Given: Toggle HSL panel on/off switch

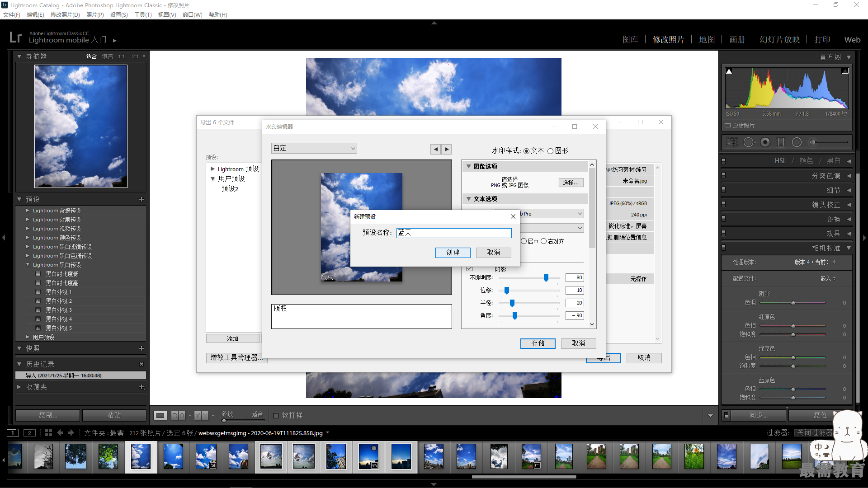Looking at the screenshot, I should (723, 161).
